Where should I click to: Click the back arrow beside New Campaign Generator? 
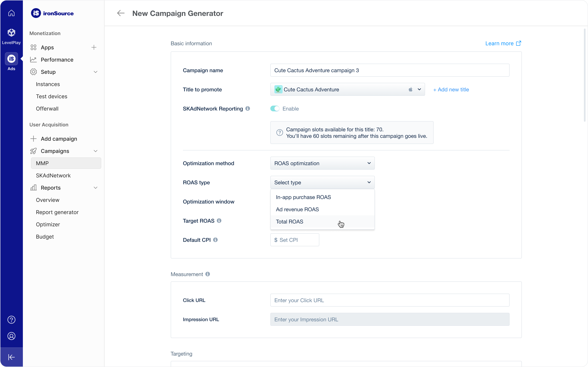[121, 13]
